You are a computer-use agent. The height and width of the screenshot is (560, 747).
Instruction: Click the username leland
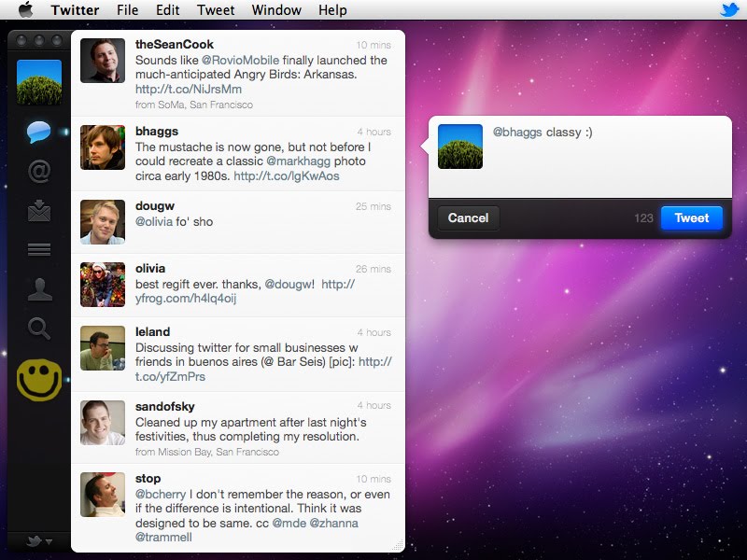(x=152, y=332)
